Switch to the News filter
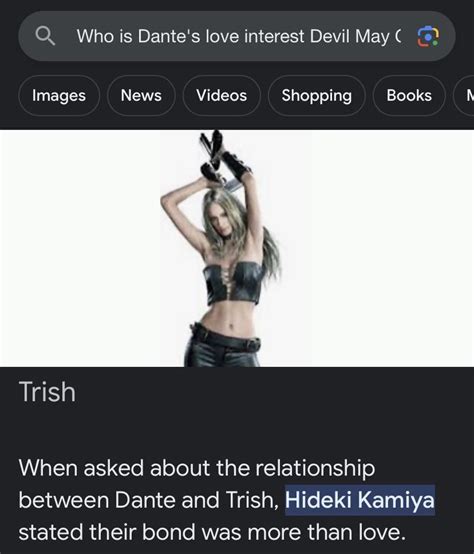Viewport: 474px width, 554px height. tap(141, 95)
